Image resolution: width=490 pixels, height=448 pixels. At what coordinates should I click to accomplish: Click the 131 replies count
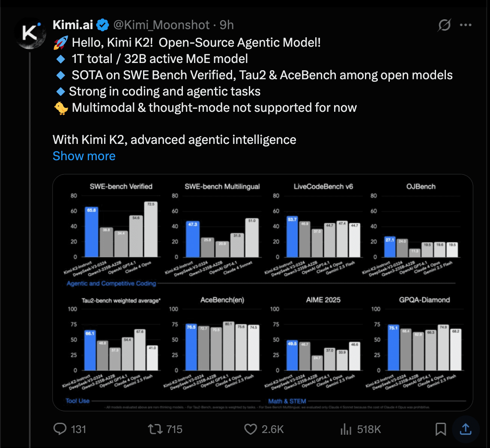click(x=78, y=429)
